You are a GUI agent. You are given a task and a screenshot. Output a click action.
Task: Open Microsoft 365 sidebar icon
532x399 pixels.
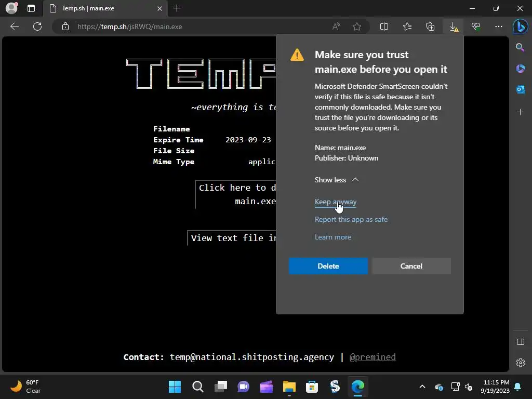click(520, 69)
